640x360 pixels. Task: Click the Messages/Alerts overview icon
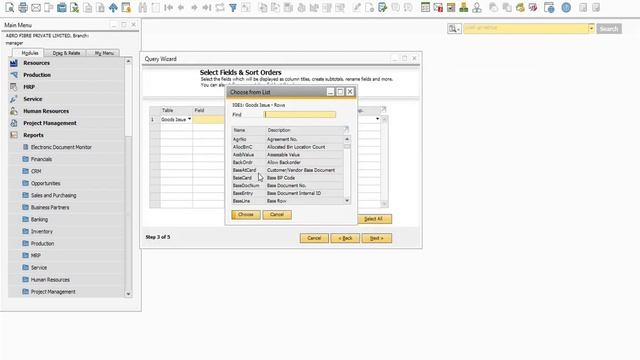point(451,7)
